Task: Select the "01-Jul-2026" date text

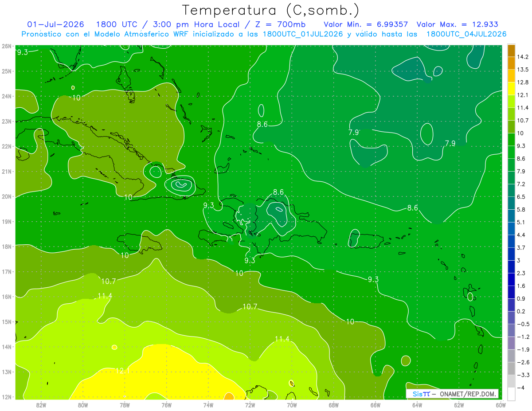Action: (x=55, y=24)
